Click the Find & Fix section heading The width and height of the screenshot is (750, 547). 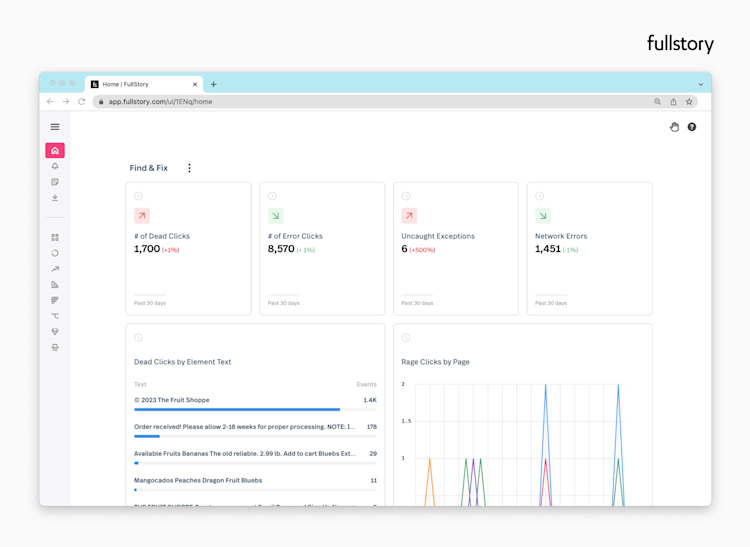tap(149, 168)
